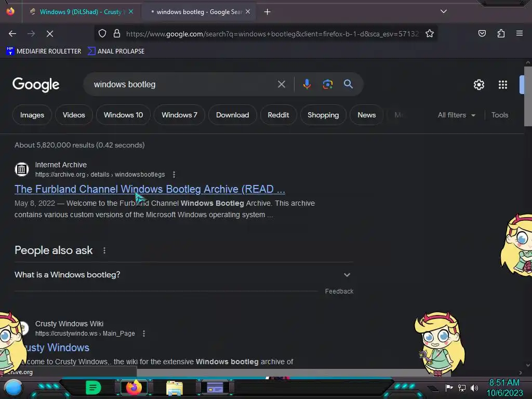Apply the Windows 7 filter chip
The image size is (532, 399).
point(179,115)
